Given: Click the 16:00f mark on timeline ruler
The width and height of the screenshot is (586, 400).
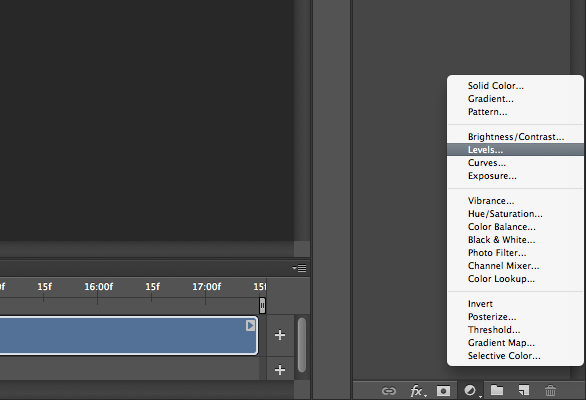Looking at the screenshot, I should tap(98, 287).
